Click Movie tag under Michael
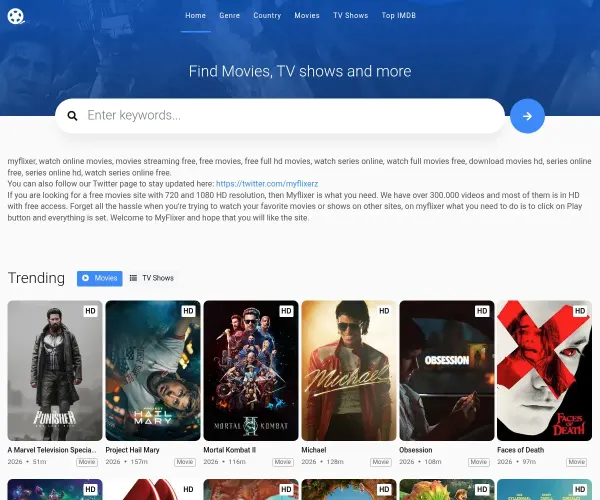600x500 pixels. coord(381,462)
